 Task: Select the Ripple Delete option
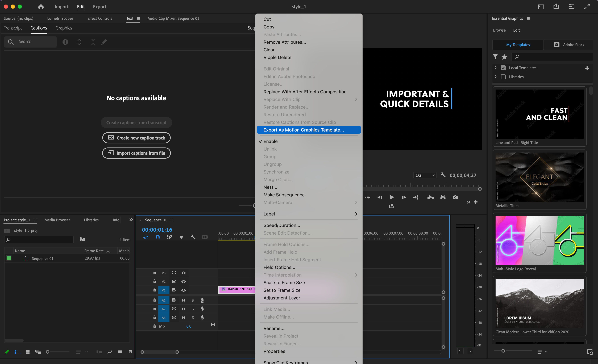pos(277,57)
